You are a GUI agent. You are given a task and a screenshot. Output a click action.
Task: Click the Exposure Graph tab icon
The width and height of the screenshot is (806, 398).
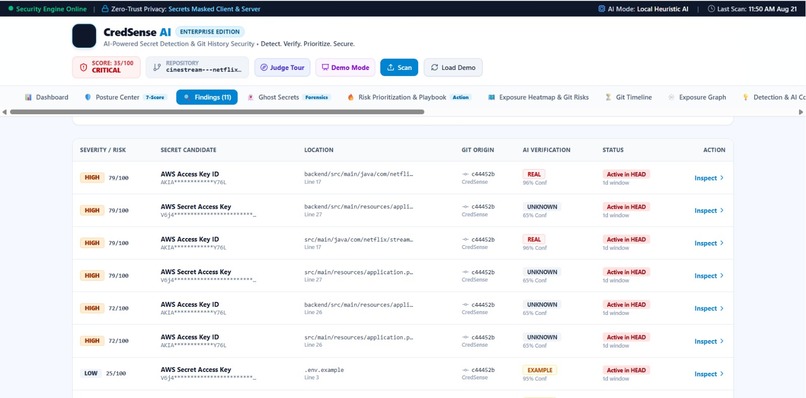[671, 97]
